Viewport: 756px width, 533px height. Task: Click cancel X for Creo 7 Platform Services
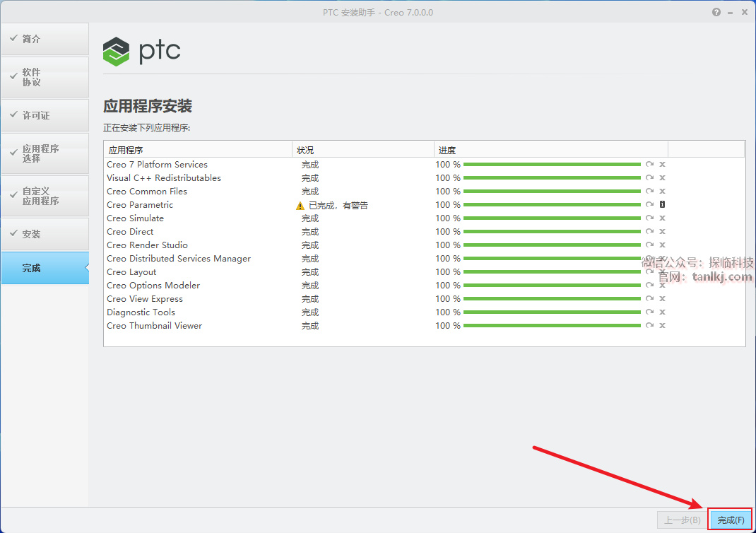click(x=663, y=165)
